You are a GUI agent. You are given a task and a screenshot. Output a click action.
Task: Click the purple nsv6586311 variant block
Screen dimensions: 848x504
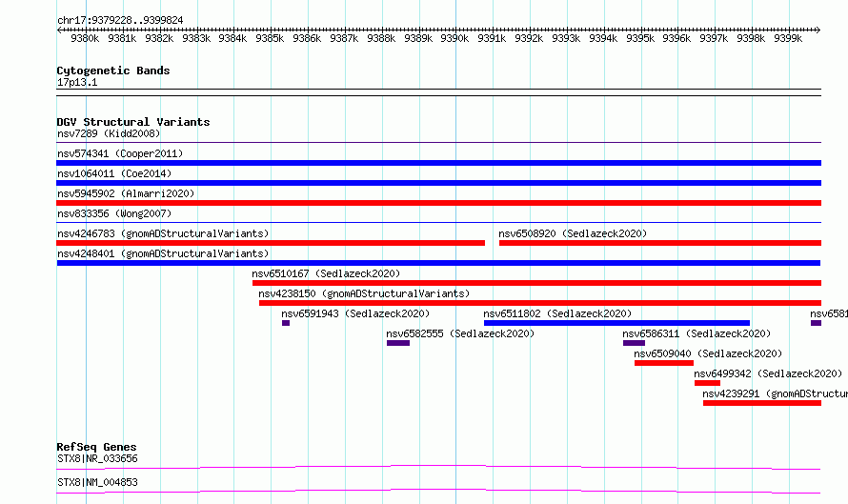point(634,343)
